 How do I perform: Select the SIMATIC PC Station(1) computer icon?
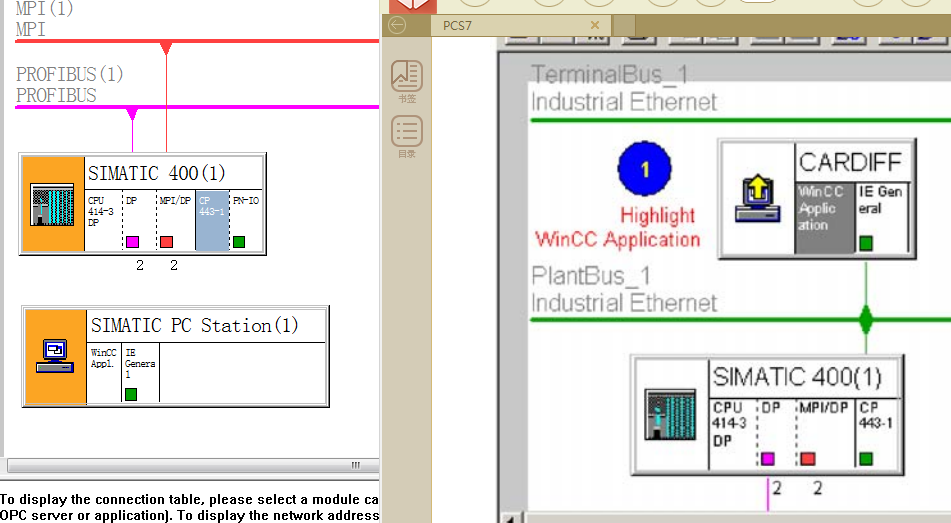pos(55,356)
